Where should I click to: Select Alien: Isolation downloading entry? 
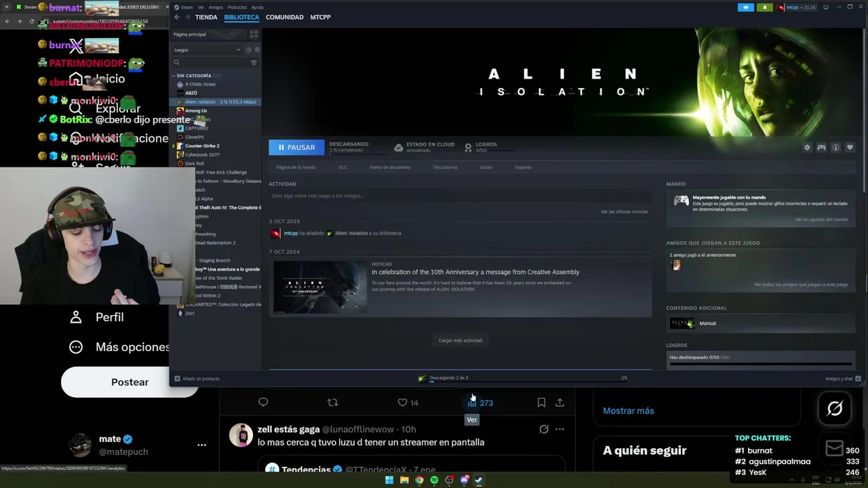point(215,102)
